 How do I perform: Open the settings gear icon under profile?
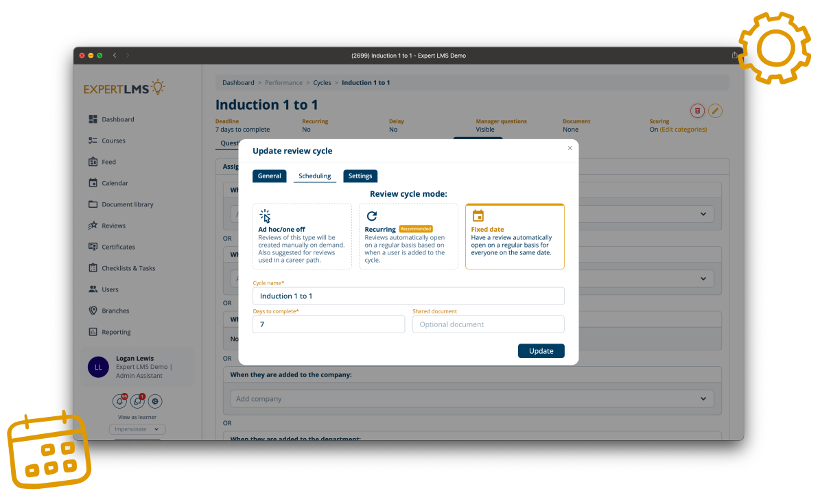coord(155,402)
